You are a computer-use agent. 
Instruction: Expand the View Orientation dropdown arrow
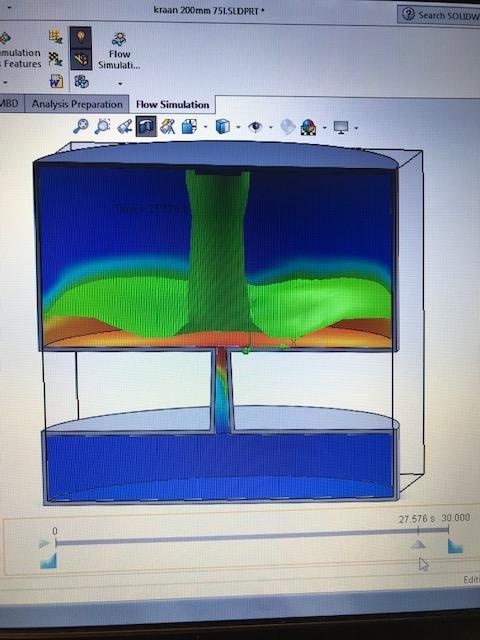coord(205,127)
